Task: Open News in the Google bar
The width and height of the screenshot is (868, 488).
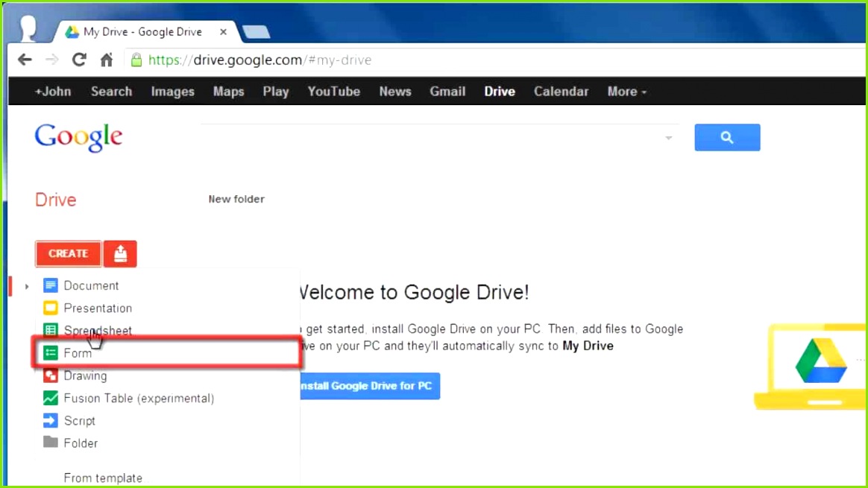Action: (395, 92)
